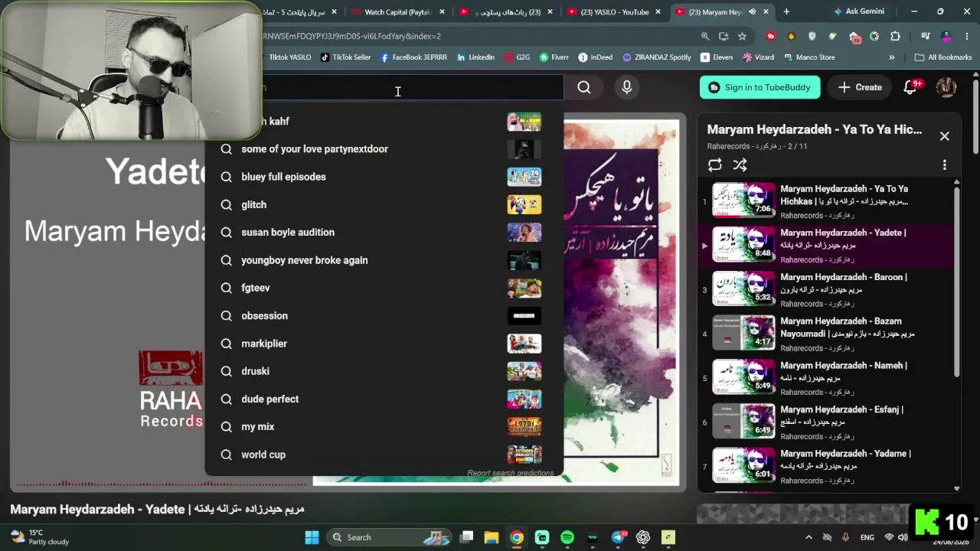
Task: Switch to the YASILO - YouTube tab
Action: [614, 11]
